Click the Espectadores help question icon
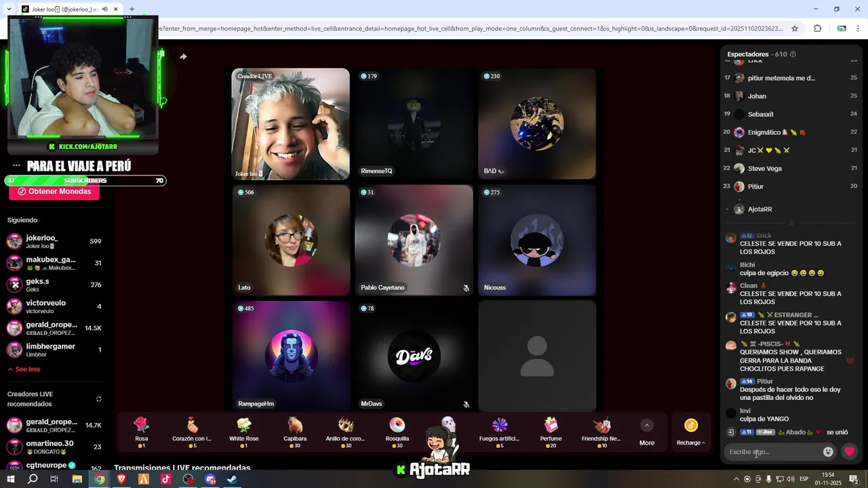868x488 pixels. [x=793, y=54]
